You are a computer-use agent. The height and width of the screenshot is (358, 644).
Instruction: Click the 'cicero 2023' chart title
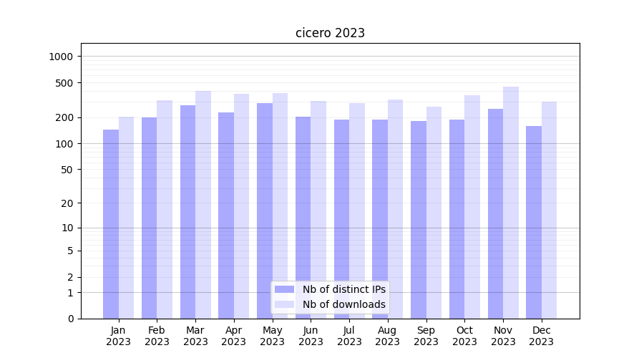pos(330,33)
